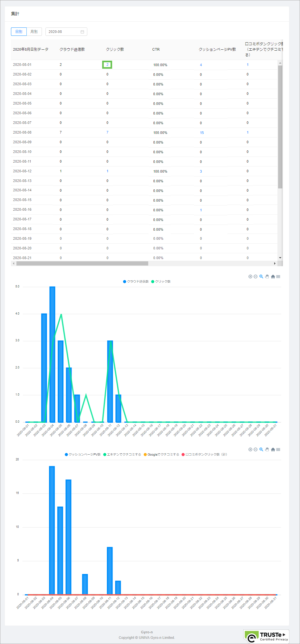
Task: Open the hamburger menu on the lower chart
Action: 278,449
